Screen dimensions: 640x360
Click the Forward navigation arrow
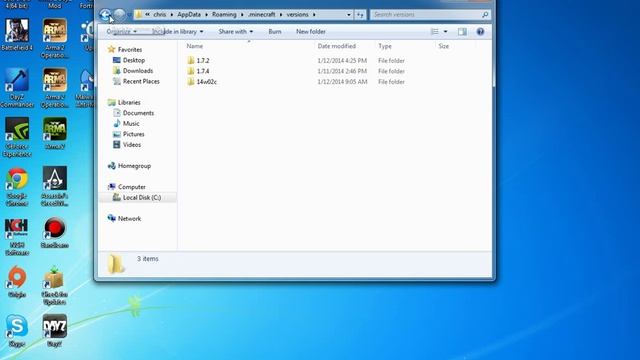(x=119, y=15)
